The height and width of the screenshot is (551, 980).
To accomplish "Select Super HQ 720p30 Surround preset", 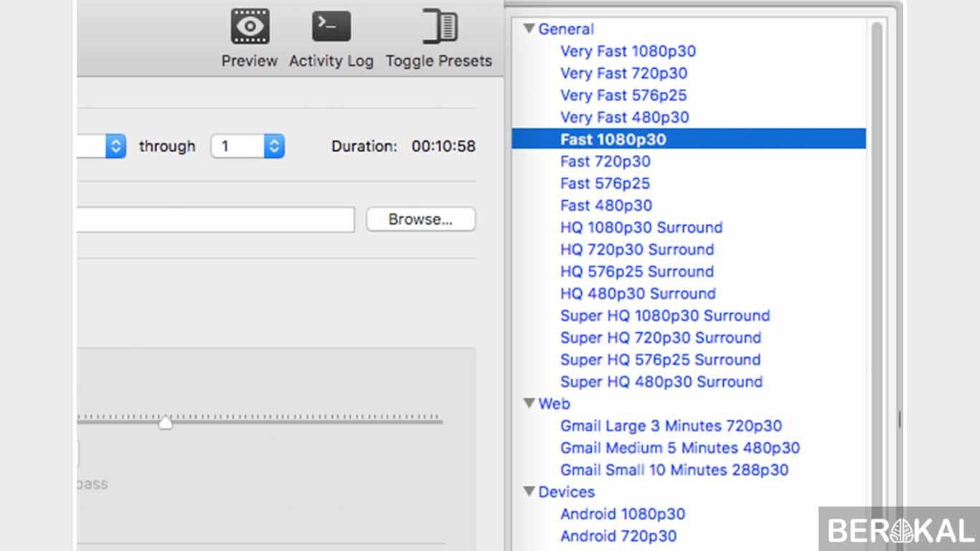I will (x=661, y=338).
